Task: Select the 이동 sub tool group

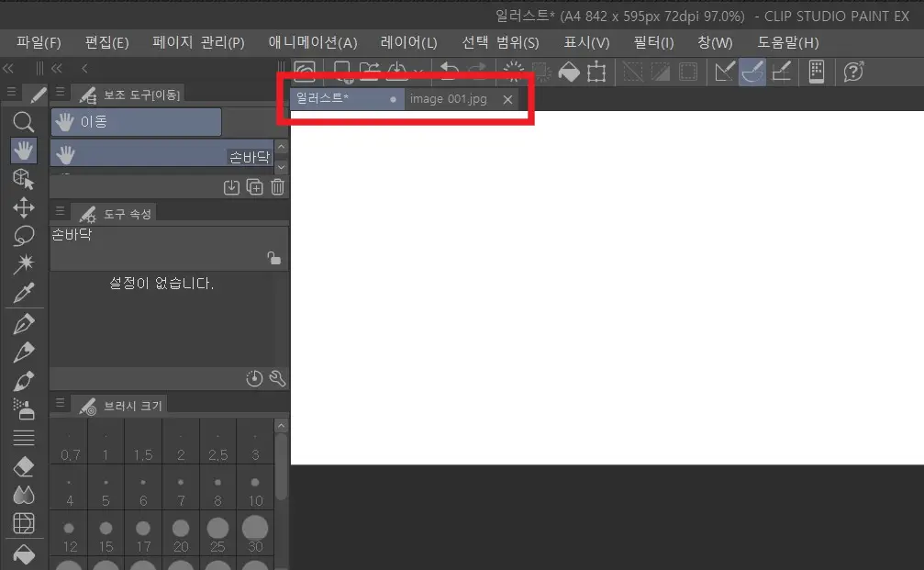Action: click(x=136, y=121)
